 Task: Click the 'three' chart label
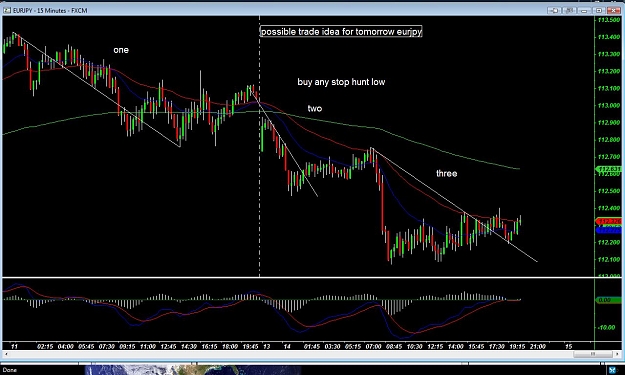coord(446,173)
